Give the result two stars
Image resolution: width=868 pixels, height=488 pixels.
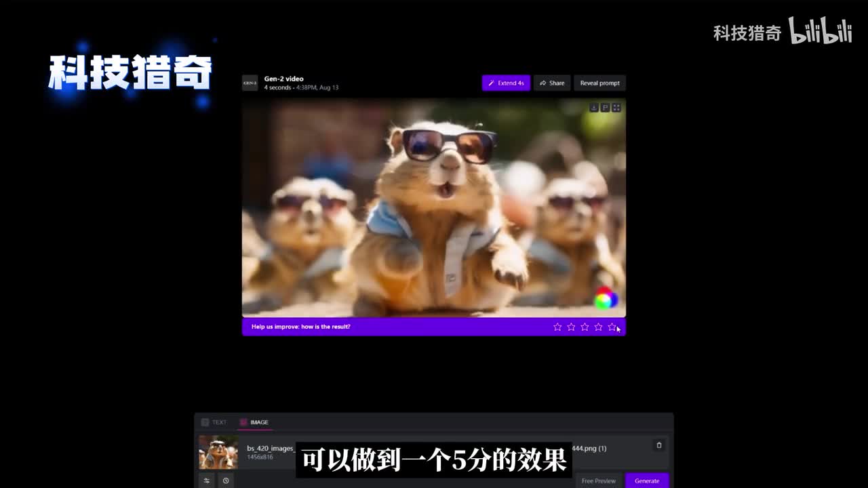pyautogui.click(x=571, y=327)
